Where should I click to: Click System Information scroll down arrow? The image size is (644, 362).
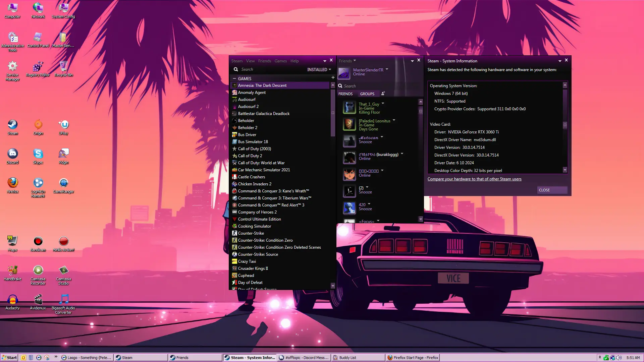coord(565,170)
